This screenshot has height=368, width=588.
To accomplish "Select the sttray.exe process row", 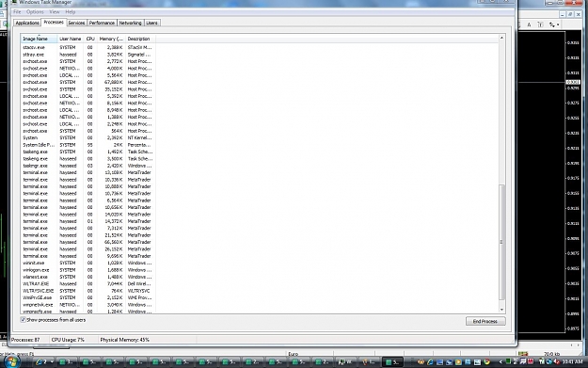I will click(x=88, y=55).
